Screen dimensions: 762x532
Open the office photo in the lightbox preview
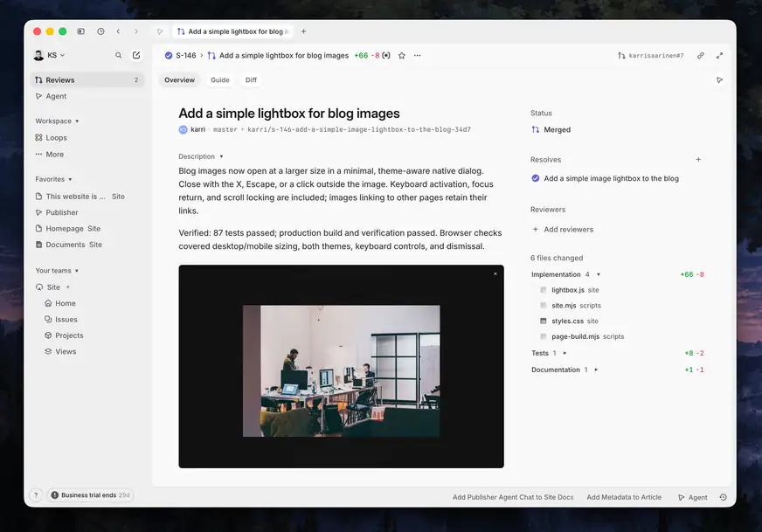tap(341, 370)
